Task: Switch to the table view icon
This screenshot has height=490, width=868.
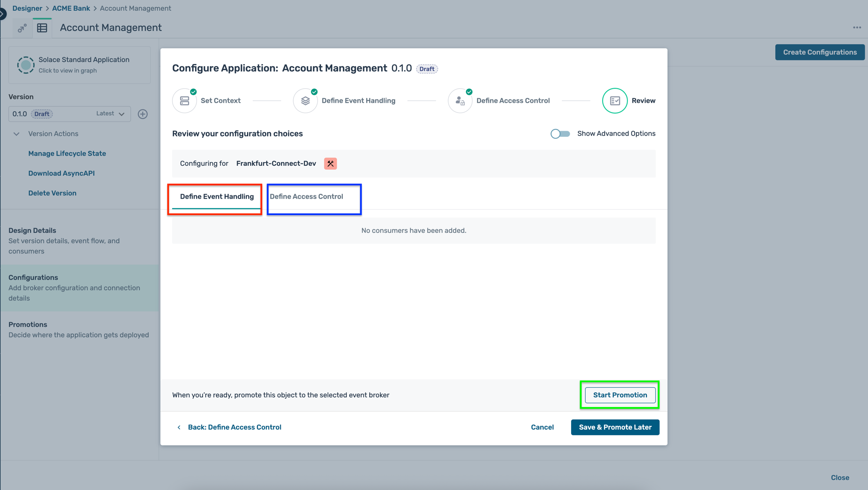Action: coord(42,27)
